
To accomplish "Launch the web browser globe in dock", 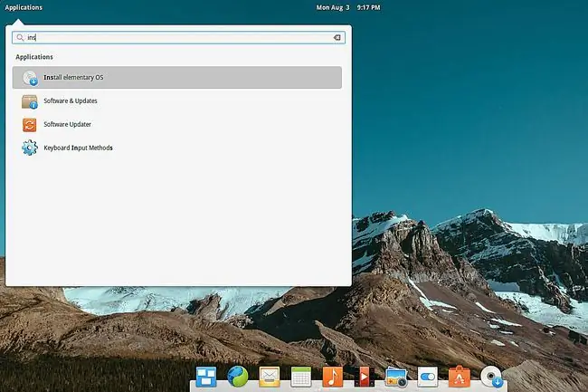I will click(237, 377).
